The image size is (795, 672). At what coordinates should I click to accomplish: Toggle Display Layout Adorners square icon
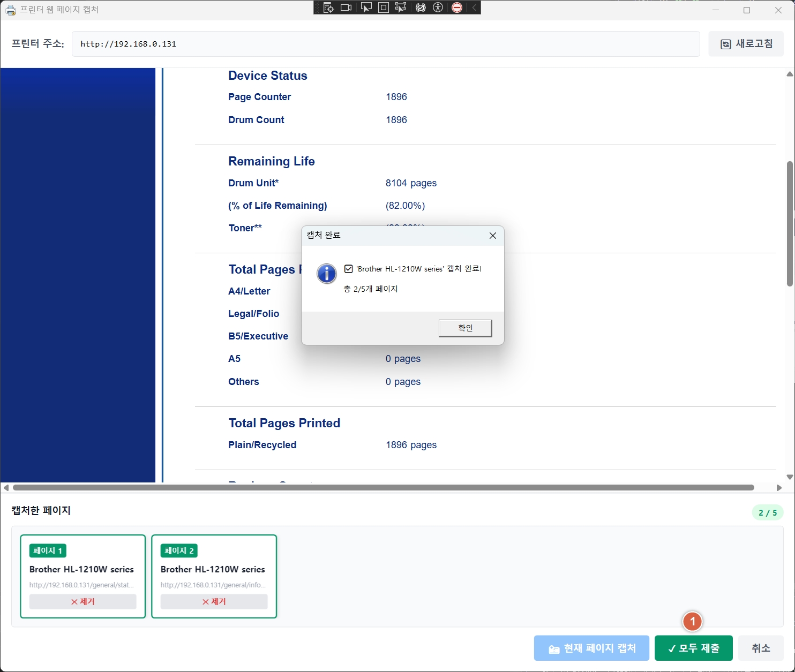coord(384,7)
